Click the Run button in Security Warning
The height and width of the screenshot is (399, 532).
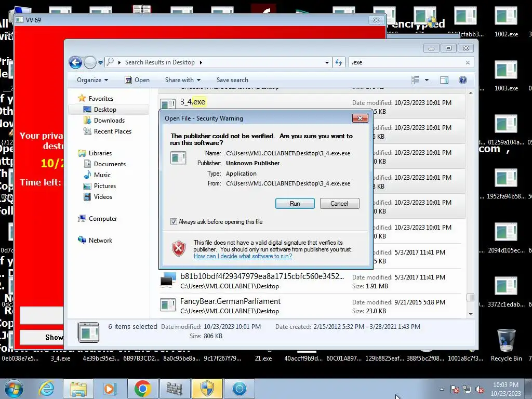coord(295,203)
